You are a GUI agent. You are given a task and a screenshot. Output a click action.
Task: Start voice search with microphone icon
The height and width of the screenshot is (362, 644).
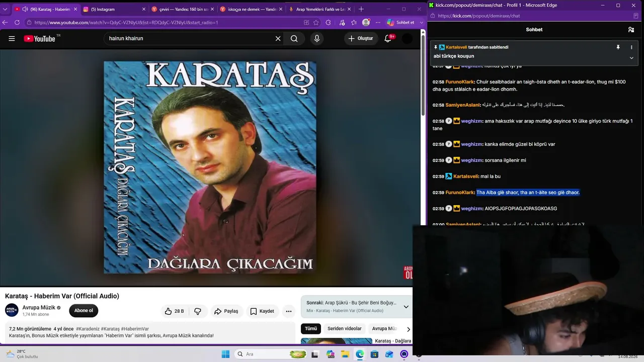pos(317,39)
